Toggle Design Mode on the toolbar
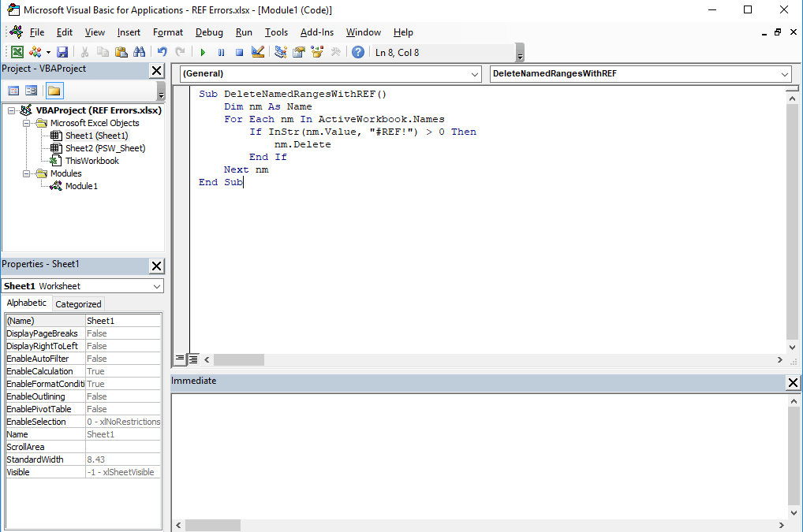This screenshot has height=532, width=803. coord(257,52)
